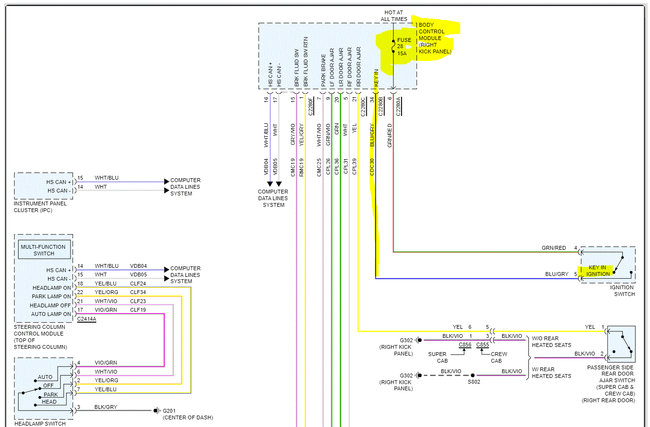The image size is (650, 427).
Task: Click the "PARK BRAKE" pin label
Action: pyautogui.click(x=323, y=70)
